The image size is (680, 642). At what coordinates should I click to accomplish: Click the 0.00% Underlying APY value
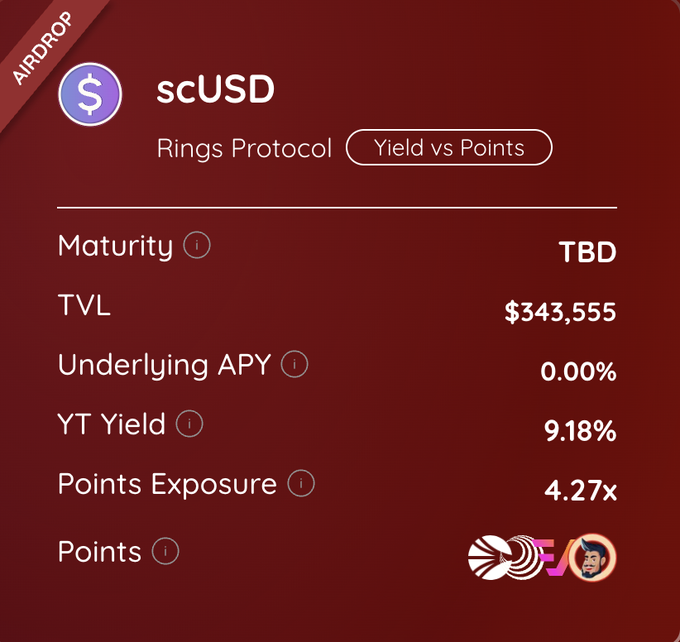578,372
